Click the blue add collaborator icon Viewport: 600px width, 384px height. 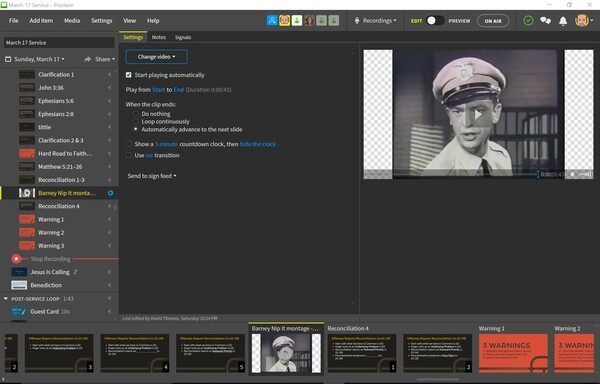point(272,21)
